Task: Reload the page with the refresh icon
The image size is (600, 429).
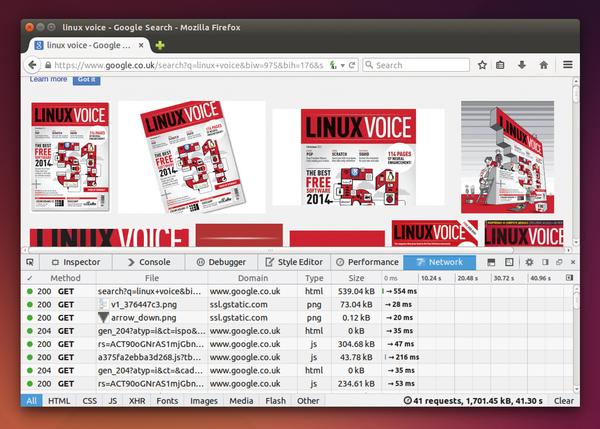Action: [x=352, y=65]
